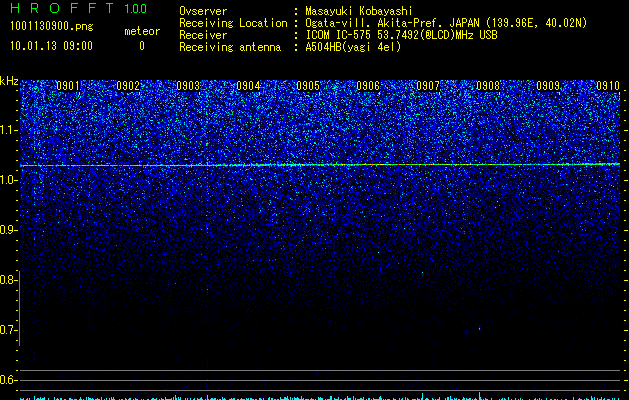Click the Receiving Location label

coord(233,23)
